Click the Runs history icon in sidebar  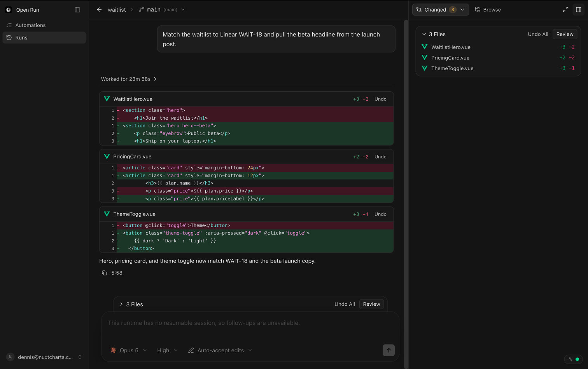[x=9, y=38]
